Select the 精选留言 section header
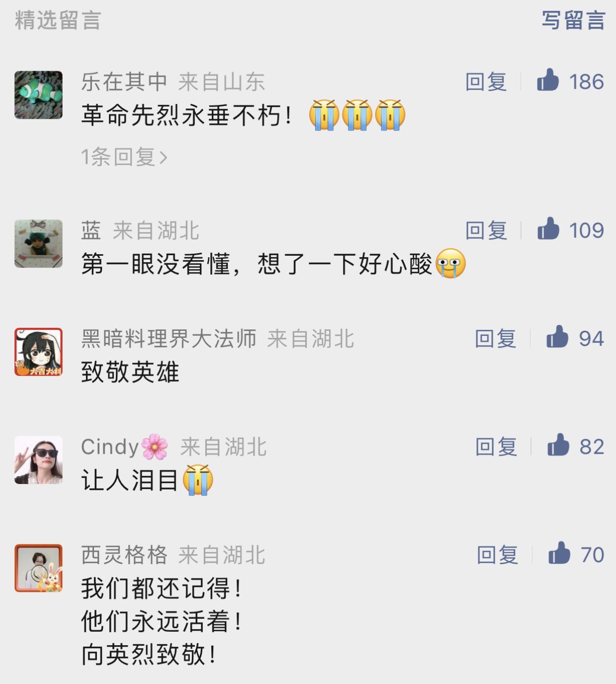Image resolution: width=616 pixels, height=684 pixels. coord(58,20)
